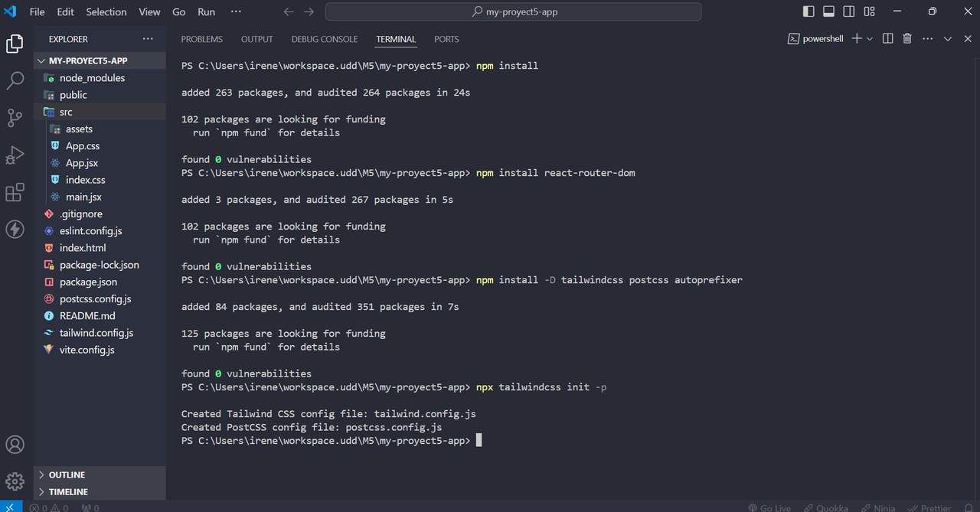Image resolution: width=980 pixels, height=512 pixels.
Task: Open Customize Layout icon
Action: point(869,11)
